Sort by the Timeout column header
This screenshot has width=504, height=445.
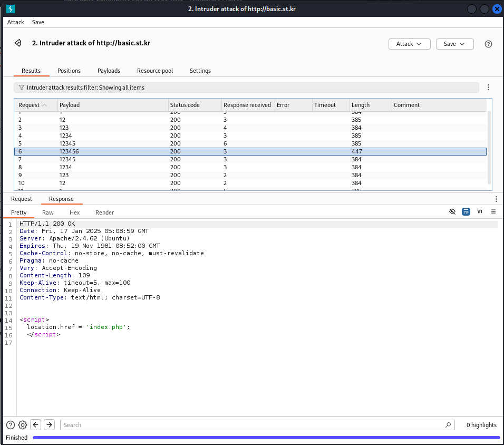[331, 105]
